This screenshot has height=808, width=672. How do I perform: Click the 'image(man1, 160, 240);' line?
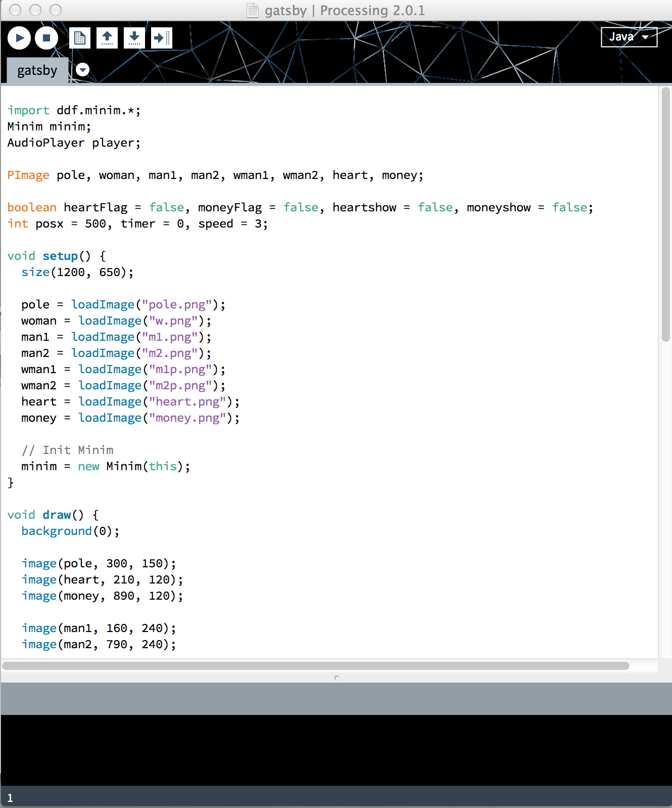(x=99, y=628)
